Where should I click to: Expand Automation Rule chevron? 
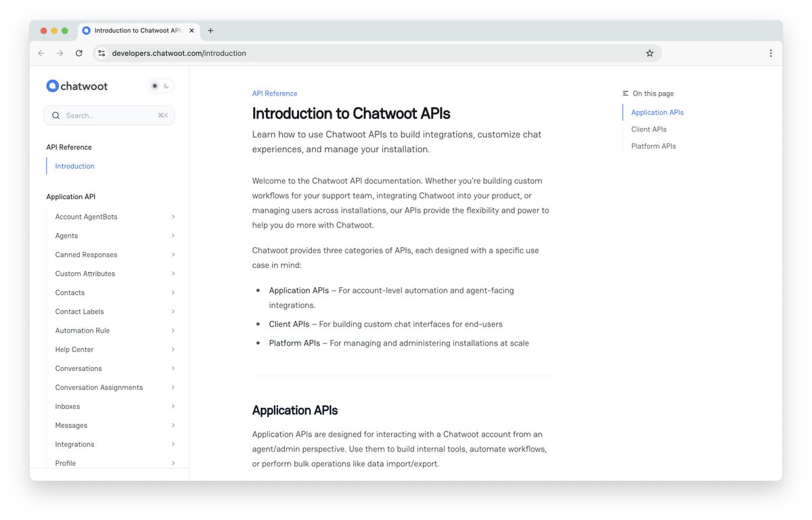(x=173, y=330)
